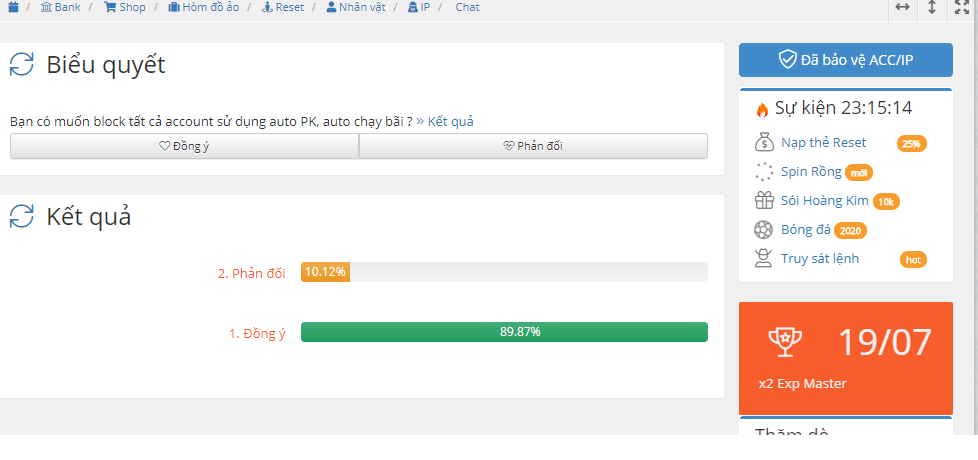
Task: Vote with the Phản đối button
Action: pyautogui.click(x=533, y=146)
